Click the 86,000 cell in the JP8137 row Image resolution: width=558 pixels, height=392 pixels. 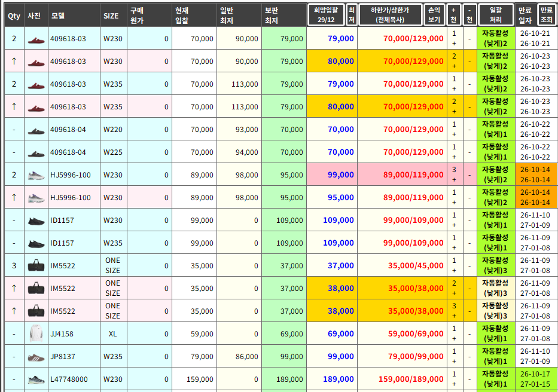[x=239, y=356]
